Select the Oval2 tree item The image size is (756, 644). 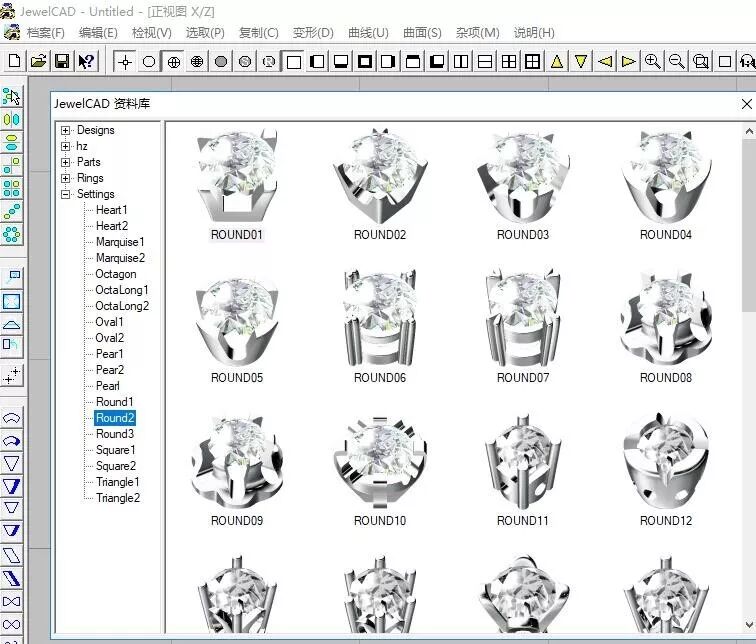[109, 338]
